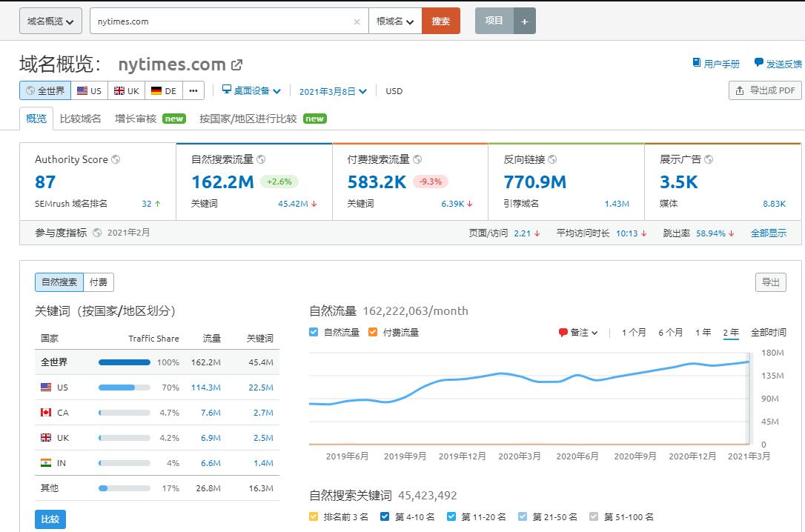Click the 导出 button in traffic panel

pos(771,282)
